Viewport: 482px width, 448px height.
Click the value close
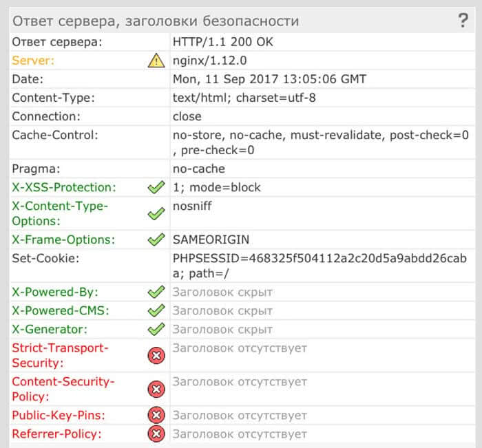(187, 116)
